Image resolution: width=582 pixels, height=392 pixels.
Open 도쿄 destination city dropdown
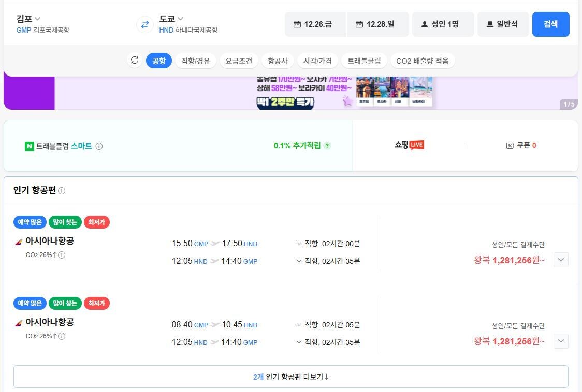pos(171,19)
